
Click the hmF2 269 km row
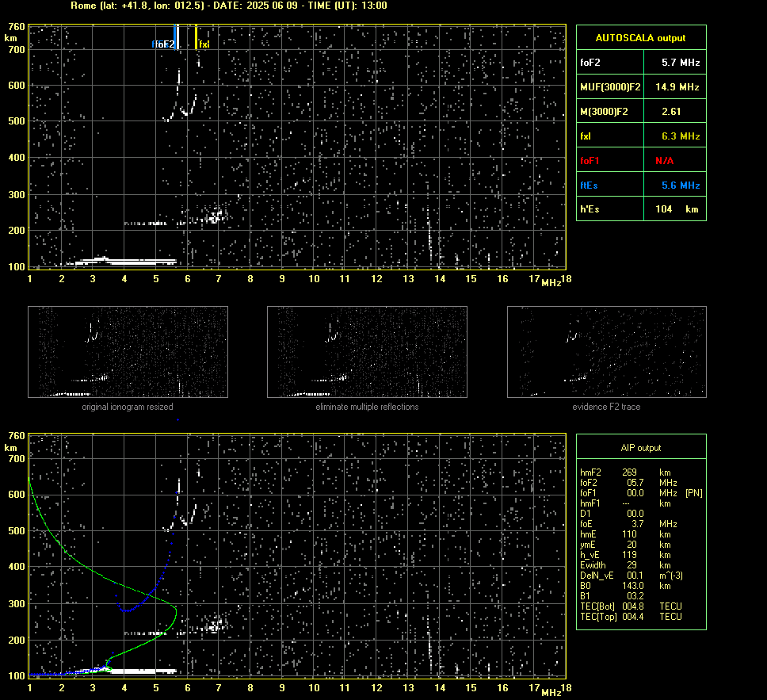[x=625, y=472]
